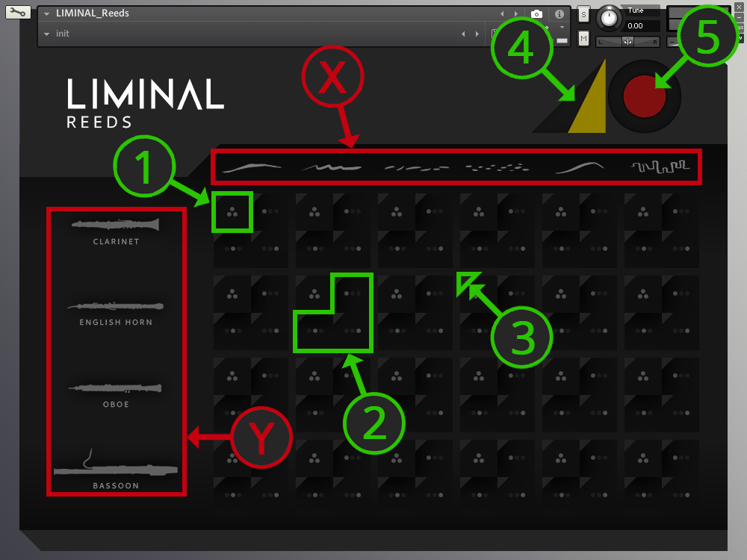
Task: Toggle Oboe three-dot triangle cell under scattered dots column
Action: 479,376
